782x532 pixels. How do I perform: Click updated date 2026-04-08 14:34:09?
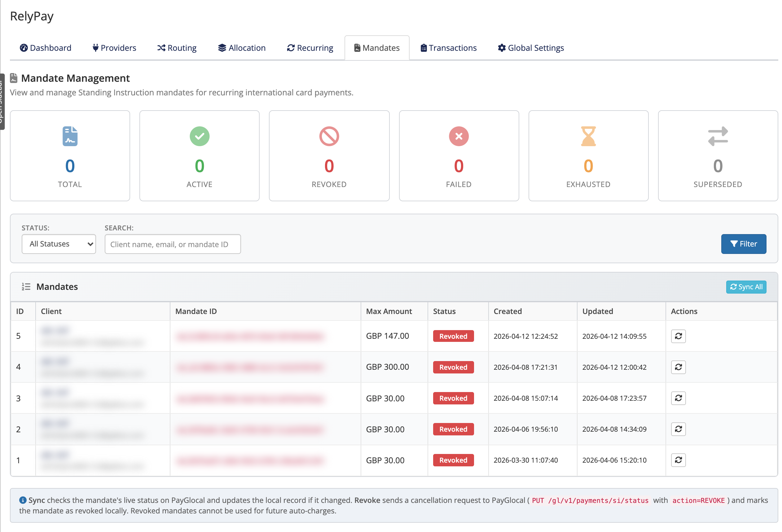[x=614, y=429]
